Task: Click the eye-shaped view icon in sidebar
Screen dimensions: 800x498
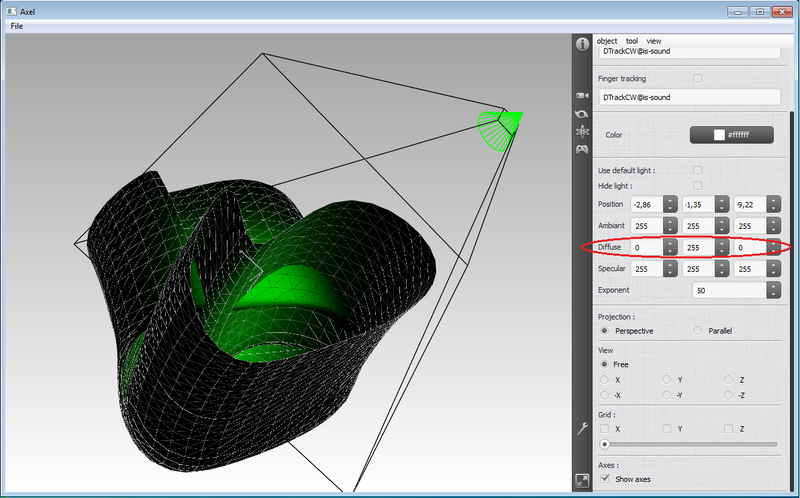Action: [x=582, y=114]
